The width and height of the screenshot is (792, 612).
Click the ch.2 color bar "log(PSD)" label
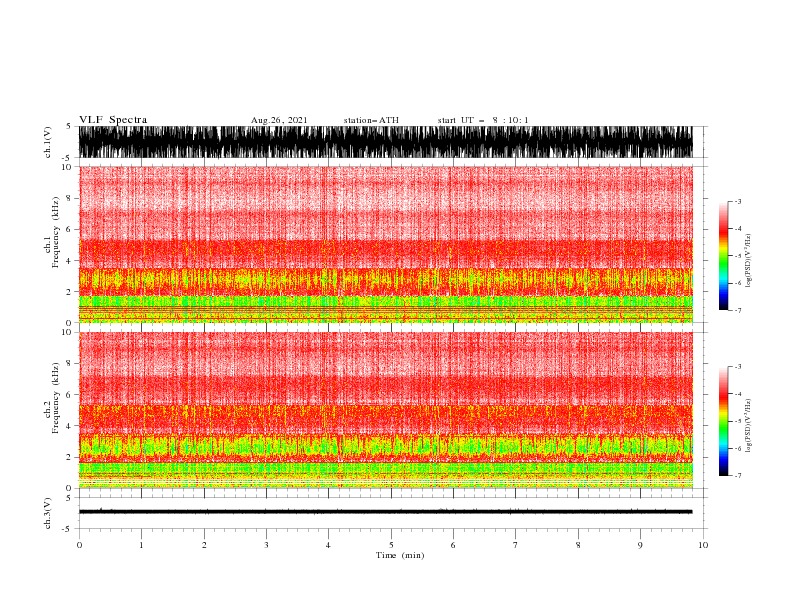(748, 426)
